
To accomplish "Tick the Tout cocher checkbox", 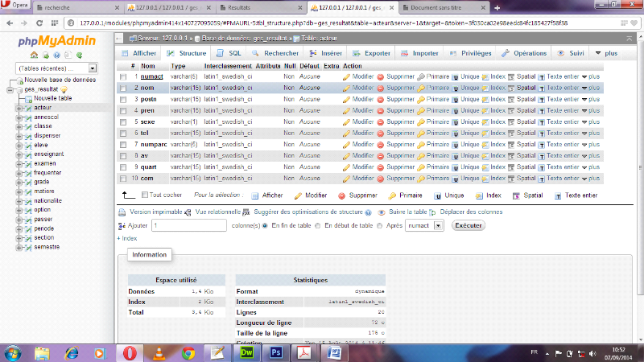I will click(145, 195).
